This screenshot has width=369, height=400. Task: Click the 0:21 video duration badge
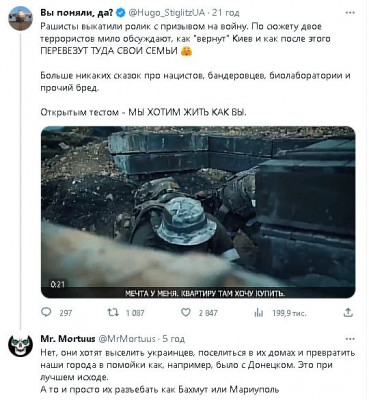click(57, 284)
